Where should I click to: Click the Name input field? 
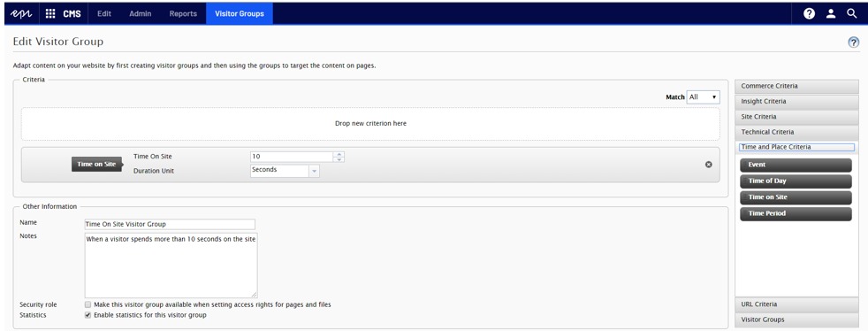[x=170, y=224]
